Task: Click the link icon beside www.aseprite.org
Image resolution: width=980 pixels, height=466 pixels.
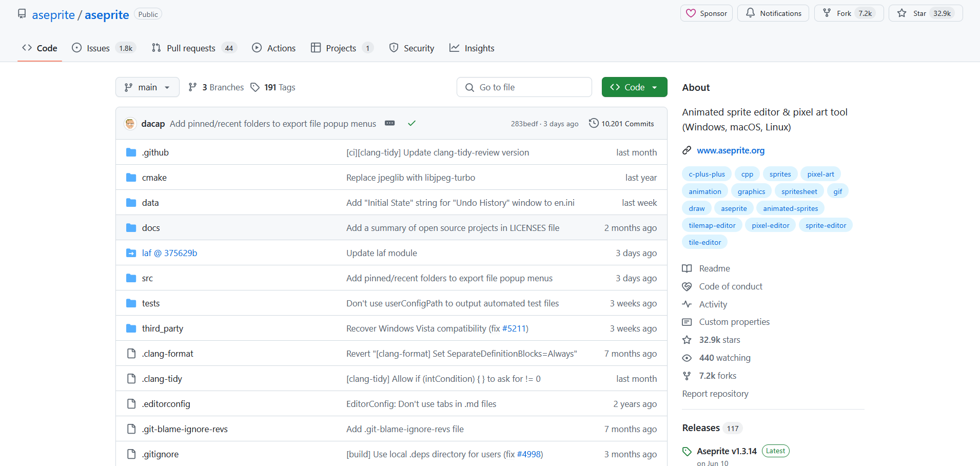Action: click(687, 150)
